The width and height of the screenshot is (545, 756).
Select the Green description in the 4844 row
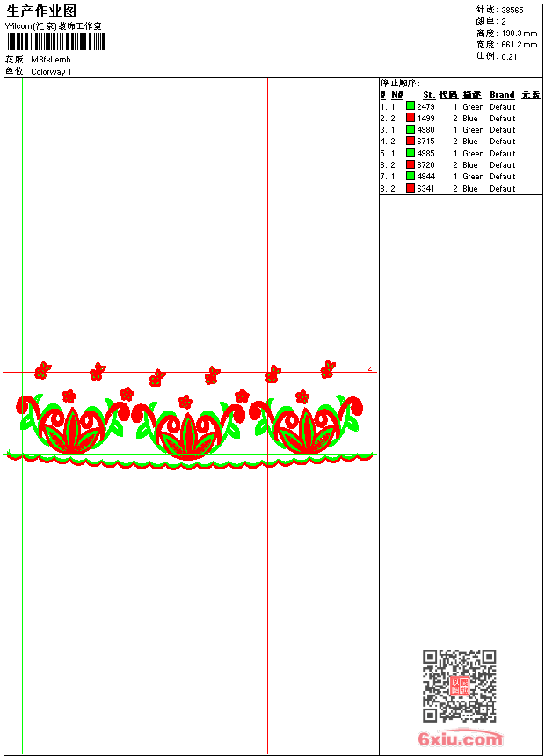pos(473,177)
